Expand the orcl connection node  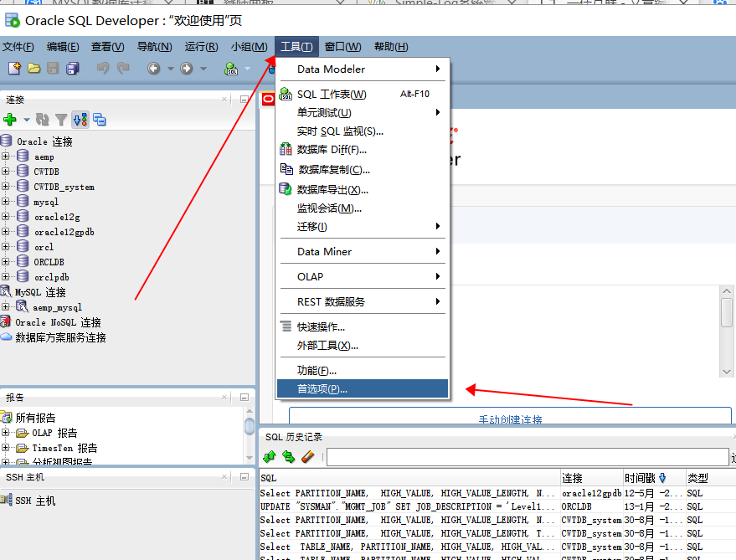[6, 246]
